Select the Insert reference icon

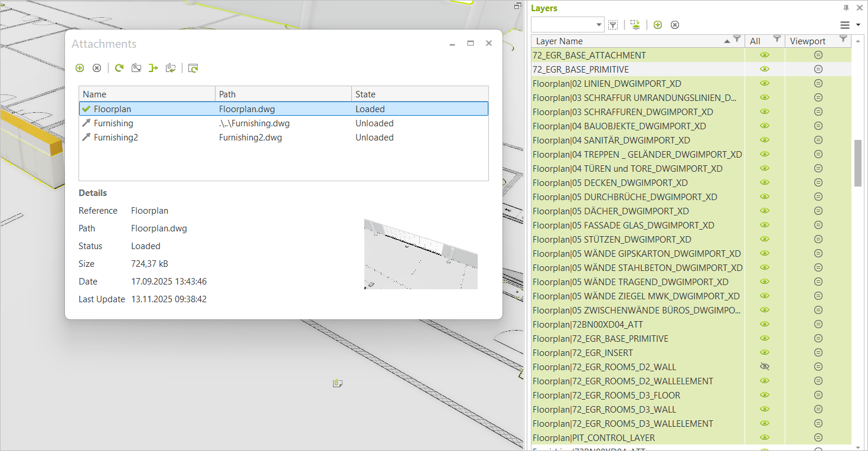(x=153, y=68)
